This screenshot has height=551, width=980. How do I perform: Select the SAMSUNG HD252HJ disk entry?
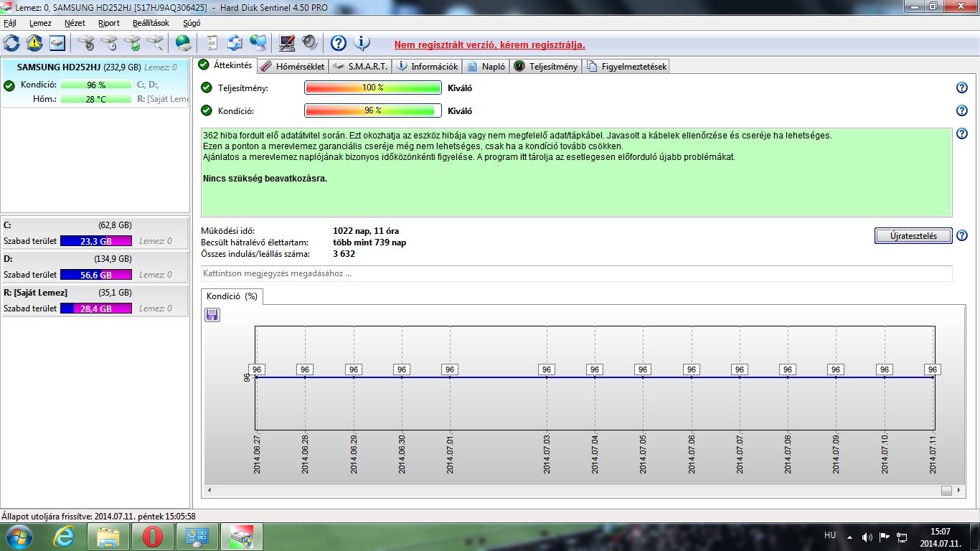click(95, 83)
